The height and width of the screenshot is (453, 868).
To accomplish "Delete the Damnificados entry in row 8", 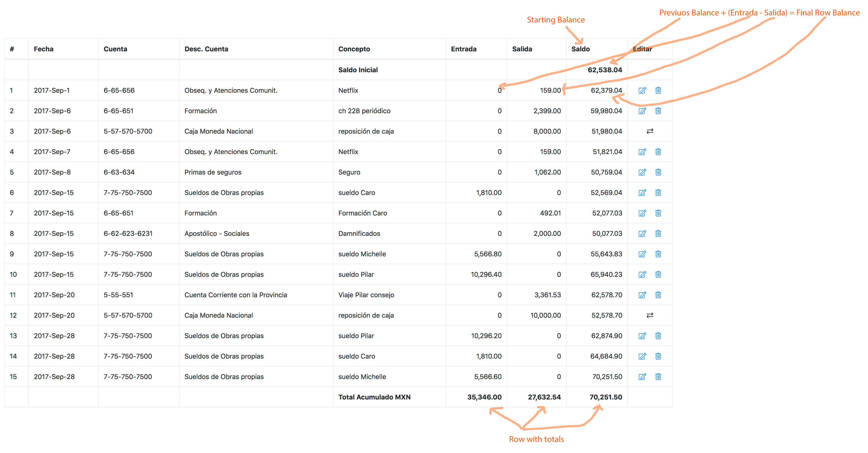I will coord(658,234).
